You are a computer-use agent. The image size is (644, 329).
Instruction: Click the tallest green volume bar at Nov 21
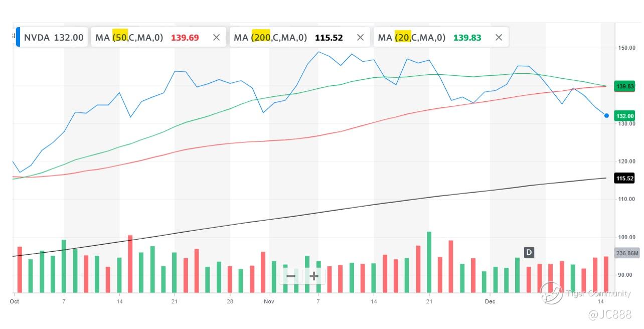tap(429, 262)
